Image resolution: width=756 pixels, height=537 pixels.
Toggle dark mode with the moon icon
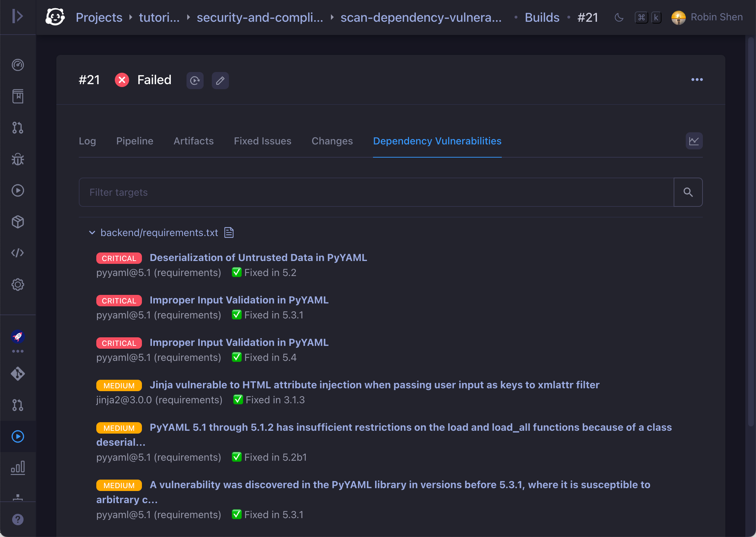(x=619, y=17)
